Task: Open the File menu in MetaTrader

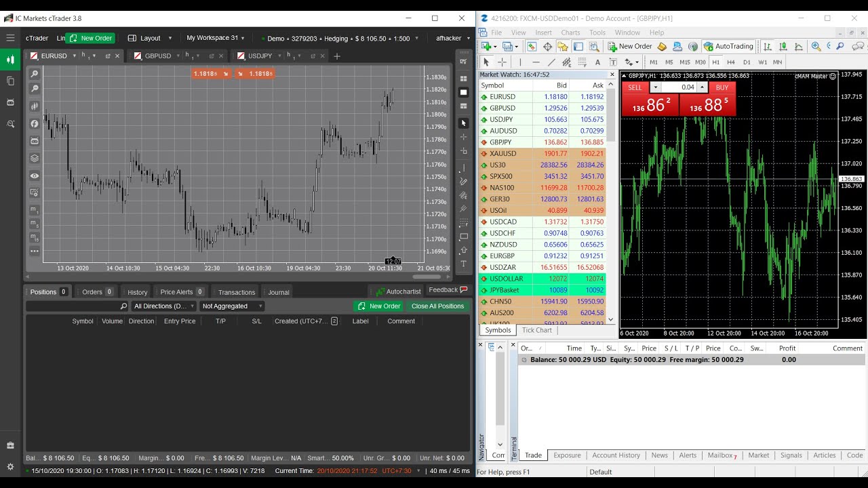Action: pos(496,33)
